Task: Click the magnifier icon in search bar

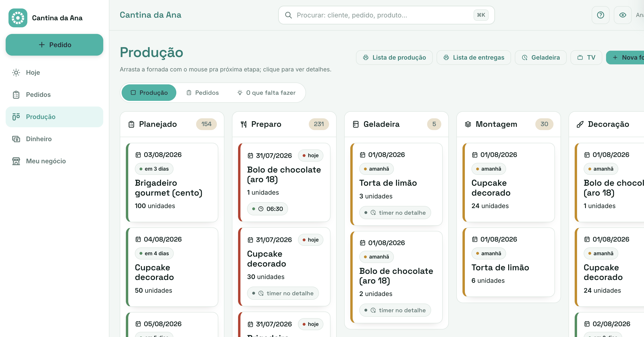Action: tap(288, 15)
